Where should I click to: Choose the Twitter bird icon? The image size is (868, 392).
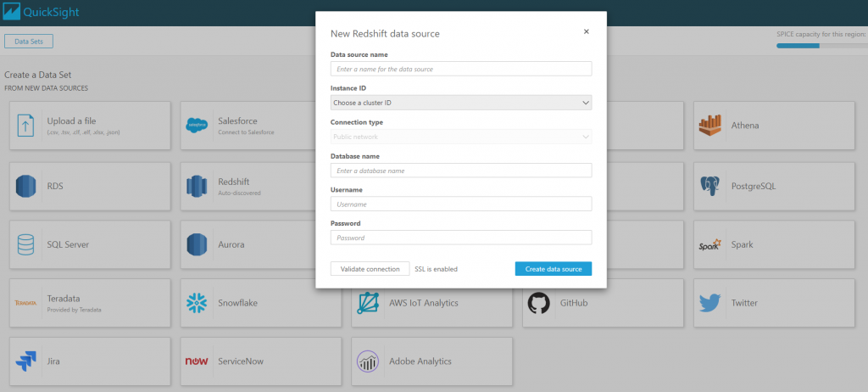click(709, 303)
